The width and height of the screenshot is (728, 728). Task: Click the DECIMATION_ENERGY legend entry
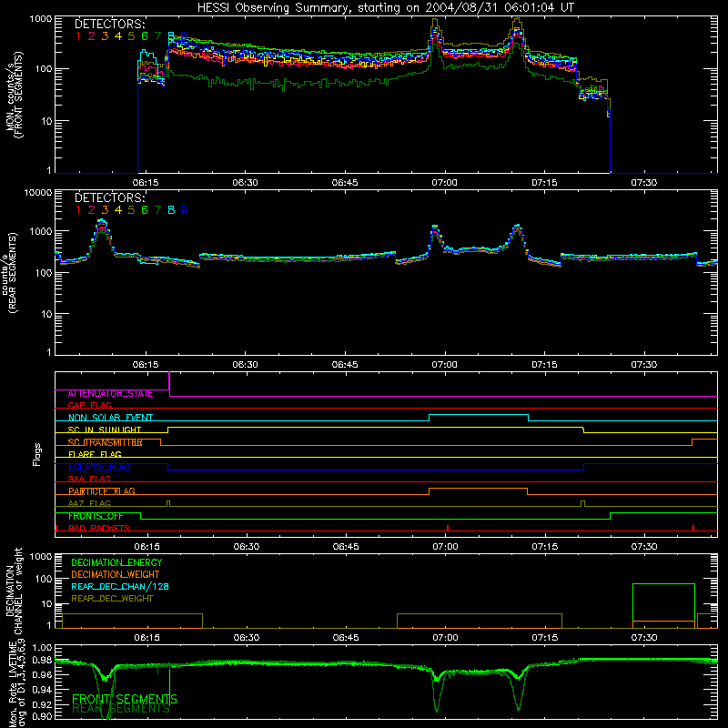(117, 562)
